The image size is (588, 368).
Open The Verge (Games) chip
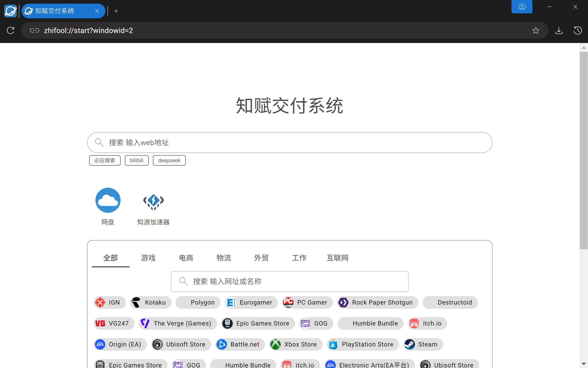pyautogui.click(x=178, y=323)
